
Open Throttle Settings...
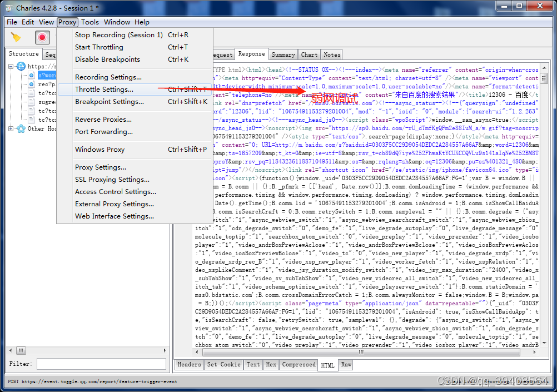pos(135,89)
